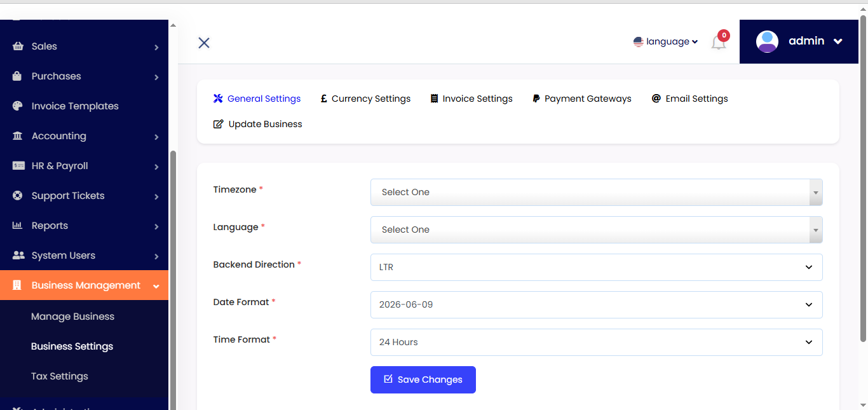Click the Invoice Templates palette icon
This screenshot has width=868, height=410.
tap(18, 106)
